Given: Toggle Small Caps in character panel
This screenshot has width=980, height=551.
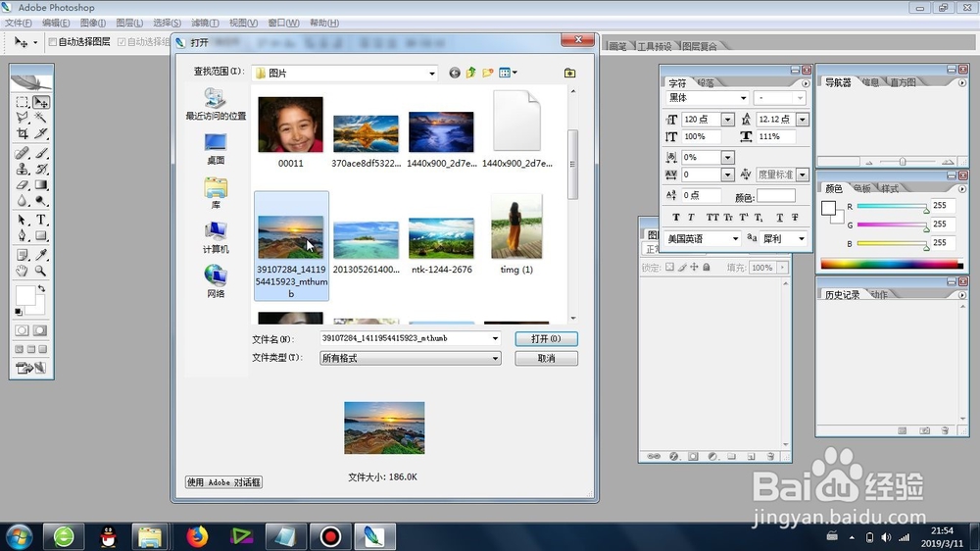Looking at the screenshot, I should coord(728,218).
